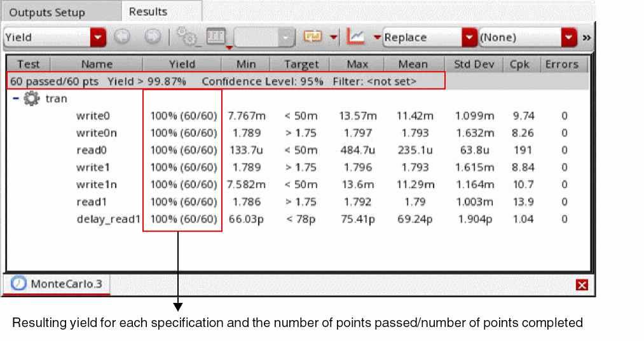Expand the plot options arrow
644x341 pixels.
tap(377, 37)
